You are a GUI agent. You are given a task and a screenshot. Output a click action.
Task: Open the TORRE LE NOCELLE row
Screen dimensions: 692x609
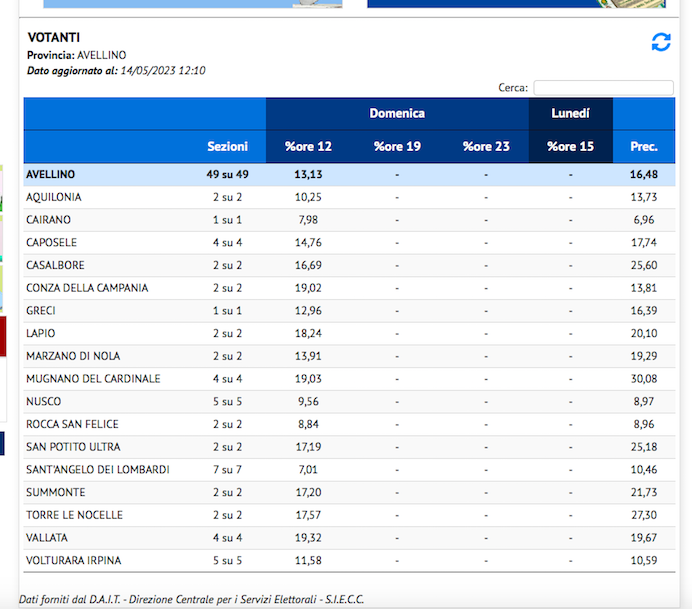tap(349, 515)
